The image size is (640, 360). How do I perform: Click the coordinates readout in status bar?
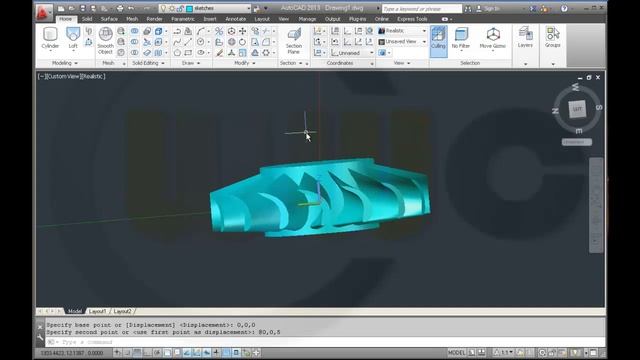point(71,353)
